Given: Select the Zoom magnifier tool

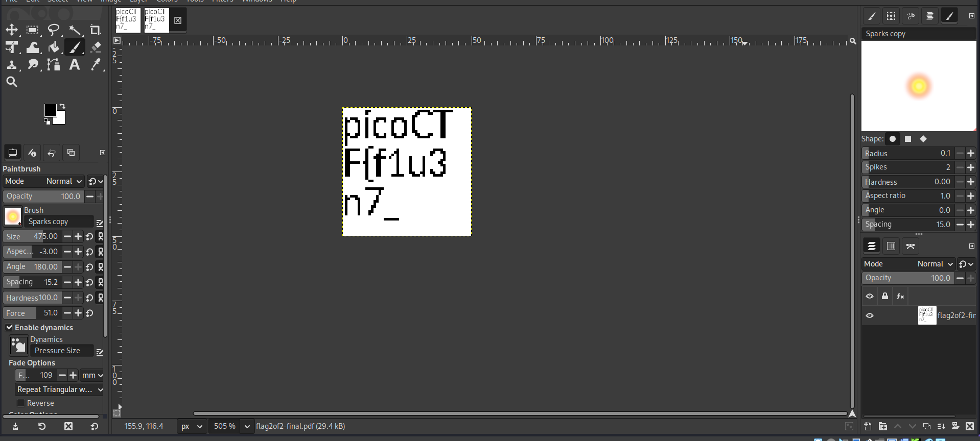Looking at the screenshot, I should tap(12, 82).
